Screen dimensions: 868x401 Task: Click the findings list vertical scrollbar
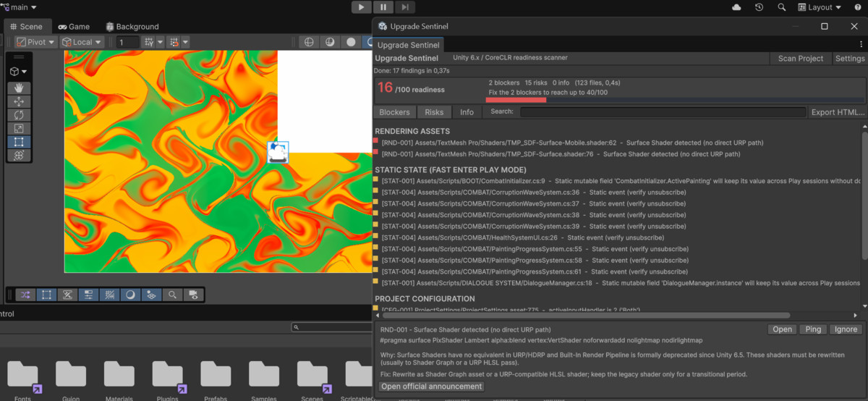click(864, 195)
